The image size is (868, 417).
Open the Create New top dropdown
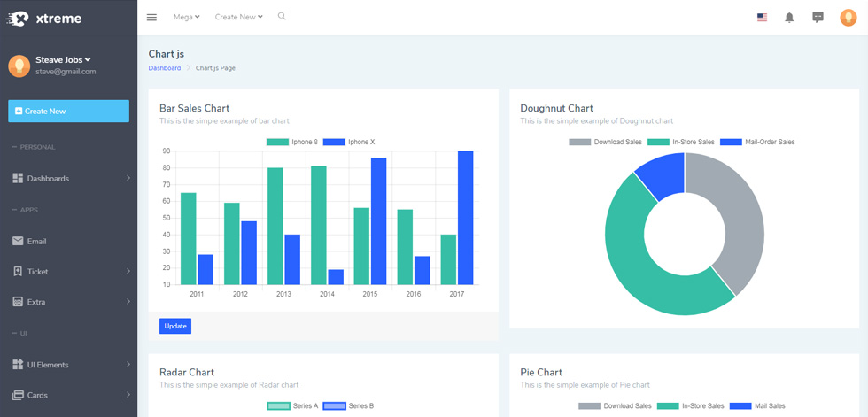(x=238, y=17)
